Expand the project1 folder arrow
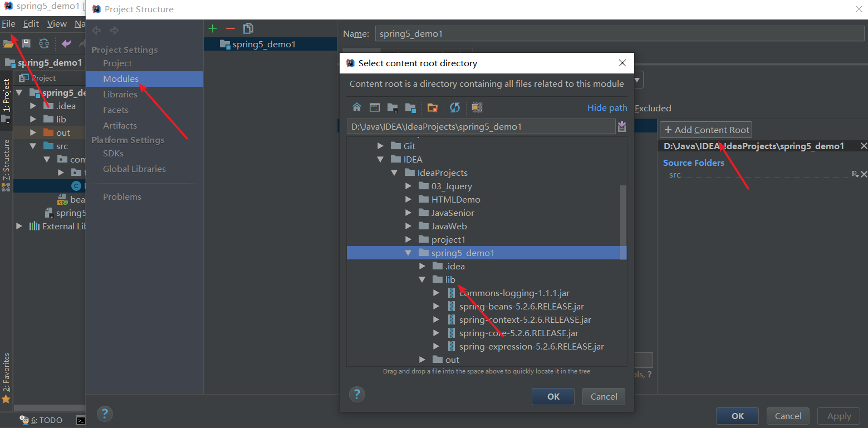This screenshot has height=428, width=868. pyautogui.click(x=409, y=239)
